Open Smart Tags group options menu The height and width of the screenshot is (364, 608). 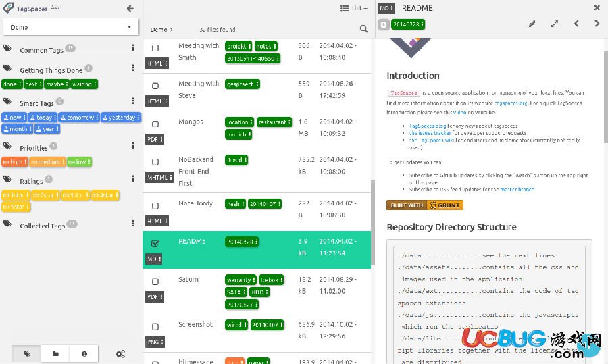[132, 101]
